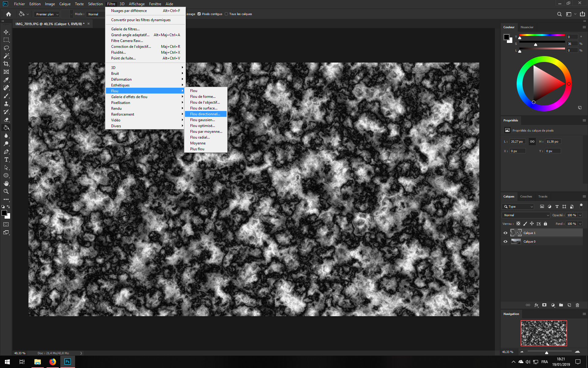
Task: Toggle the Pixels contigus checkbox
Action: tap(199, 14)
